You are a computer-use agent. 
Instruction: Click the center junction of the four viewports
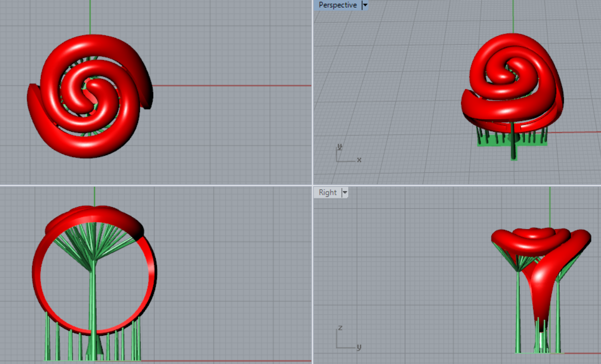tap(312, 185)
